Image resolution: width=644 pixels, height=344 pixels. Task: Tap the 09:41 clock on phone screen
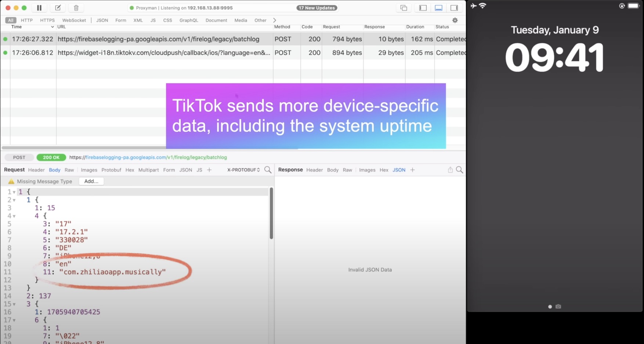click(554, 57)
